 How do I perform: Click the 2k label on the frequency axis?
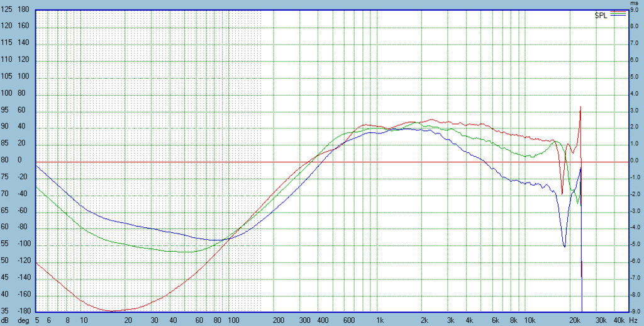[425, 320]
